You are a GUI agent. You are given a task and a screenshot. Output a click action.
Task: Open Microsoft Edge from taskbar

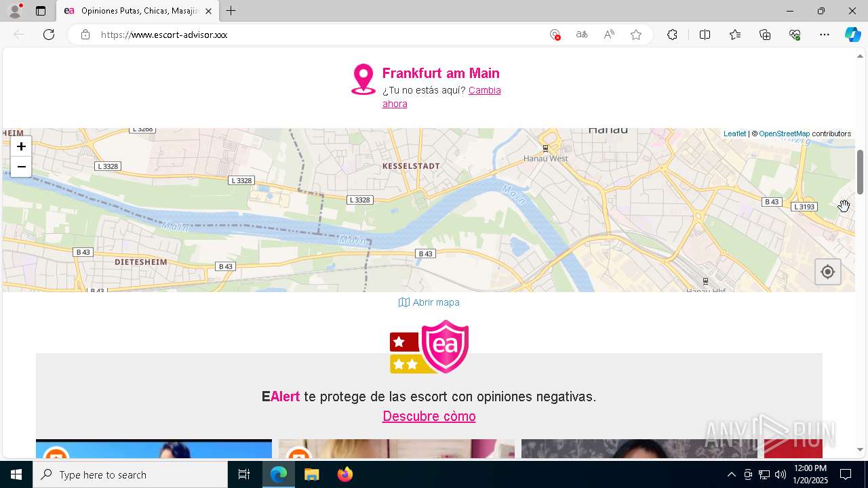click(279, 474)
